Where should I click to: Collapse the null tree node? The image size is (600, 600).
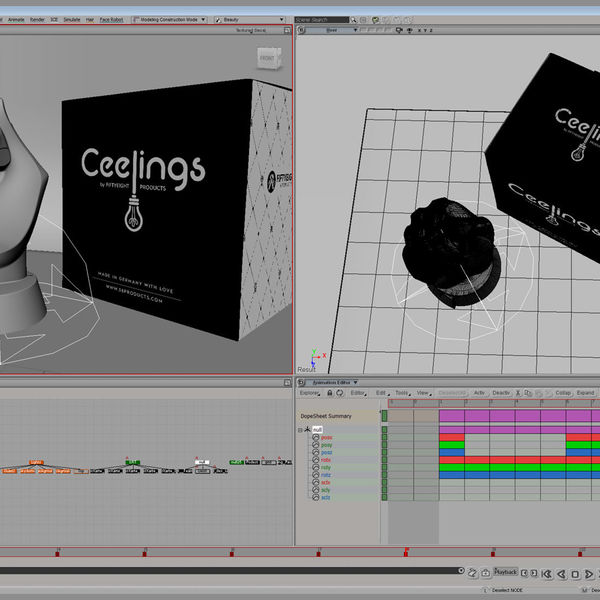[x=300, y=430]
